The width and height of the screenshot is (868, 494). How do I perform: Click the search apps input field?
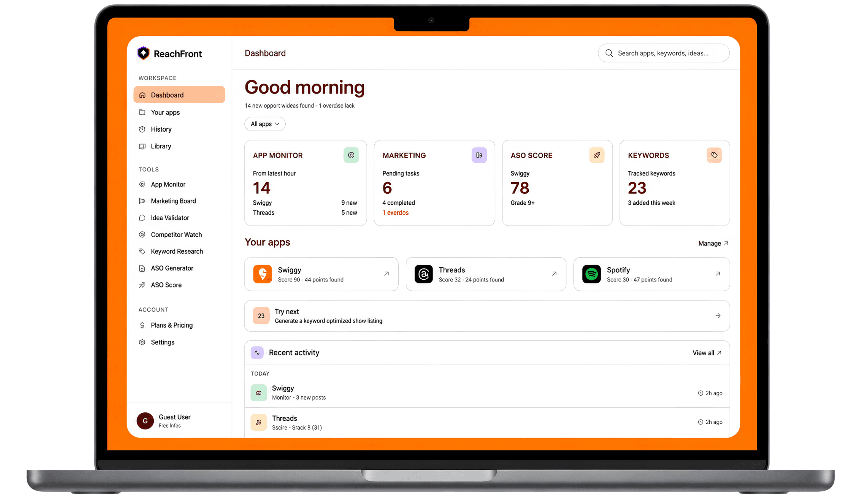tap(663, 53)
